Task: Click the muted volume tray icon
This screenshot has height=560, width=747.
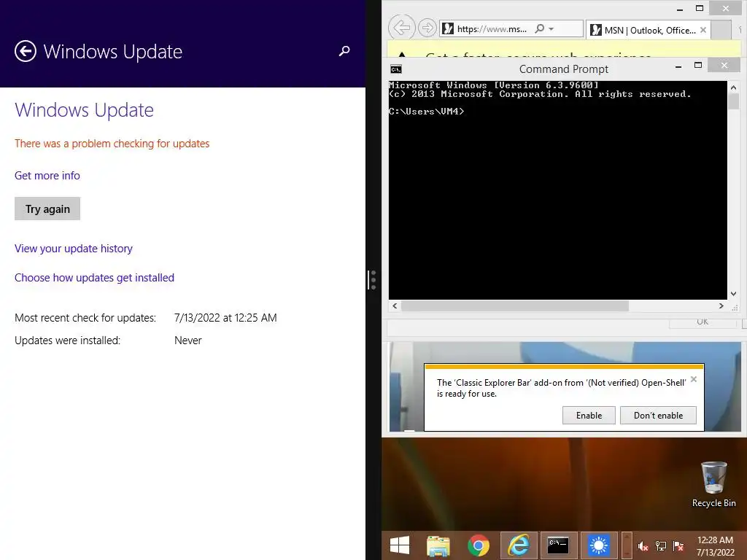Action: pos(643,546)
